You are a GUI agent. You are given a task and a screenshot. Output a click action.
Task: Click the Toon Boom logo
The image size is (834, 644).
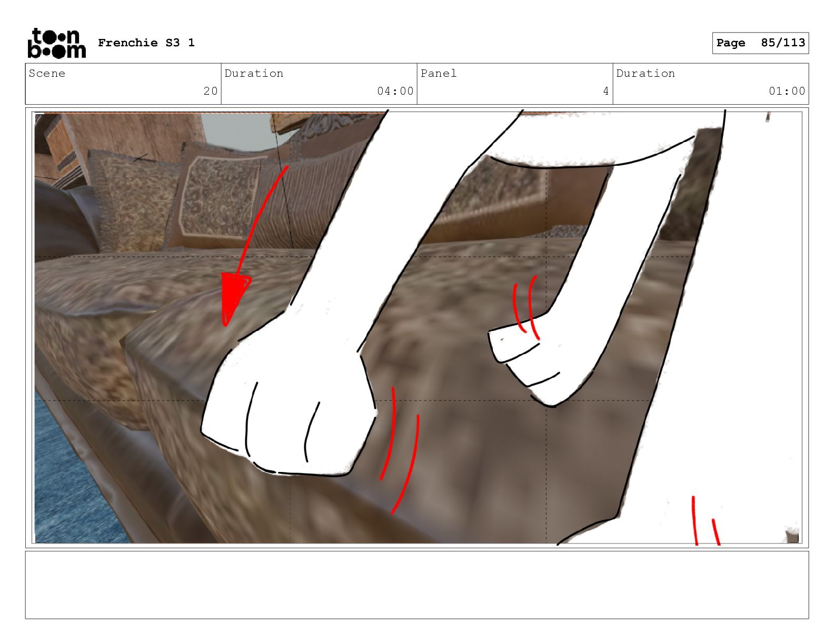(56, 43)
